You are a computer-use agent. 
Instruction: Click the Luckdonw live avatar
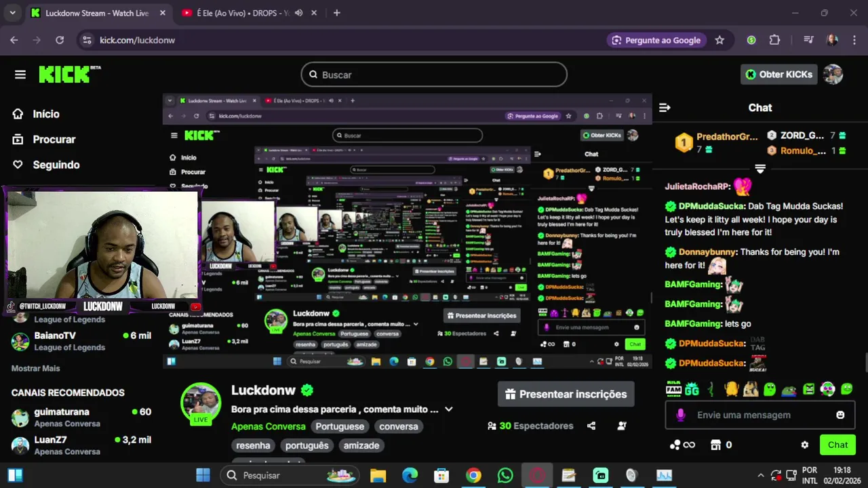pyautogui.click(x=201, y=404)
